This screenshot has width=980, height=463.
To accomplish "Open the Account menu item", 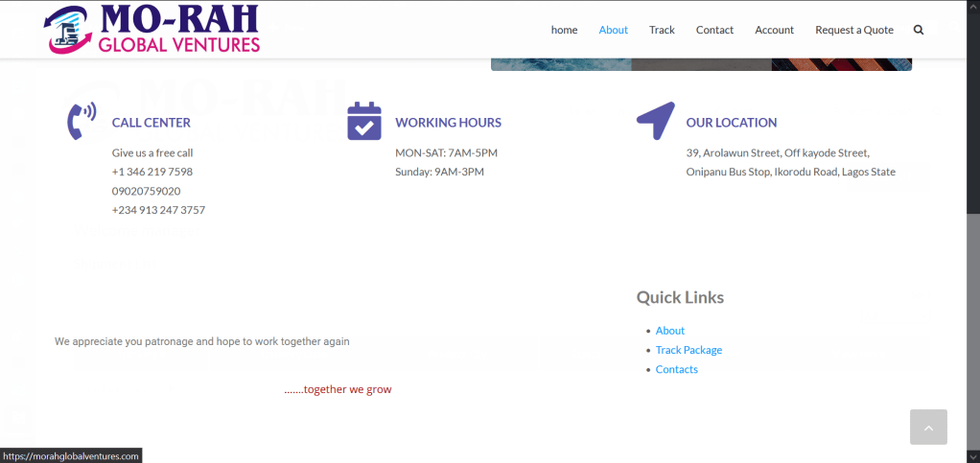I will pos(774,30).
